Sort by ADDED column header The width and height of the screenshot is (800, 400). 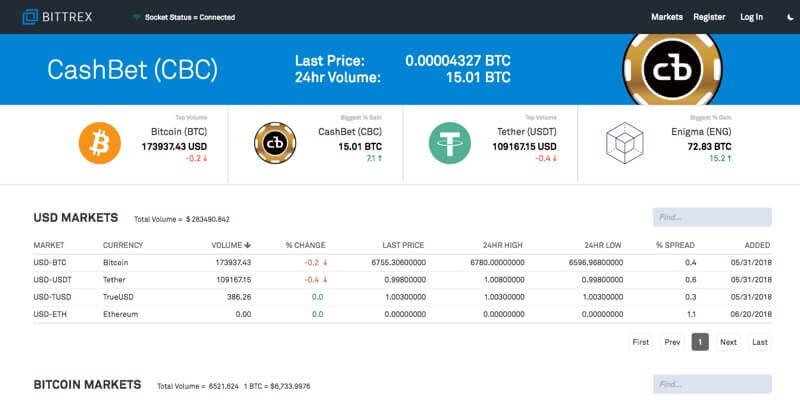tap(757, 245)
